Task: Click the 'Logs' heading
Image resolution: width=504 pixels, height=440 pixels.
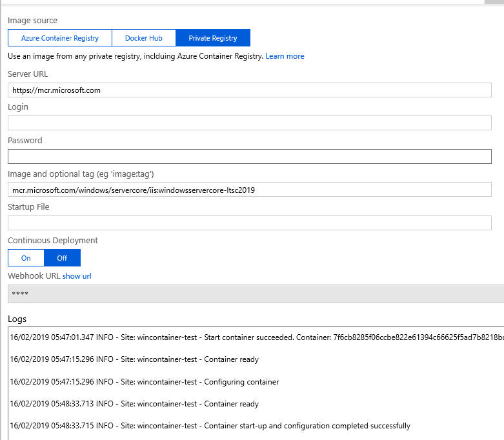Action: [17, 319]
